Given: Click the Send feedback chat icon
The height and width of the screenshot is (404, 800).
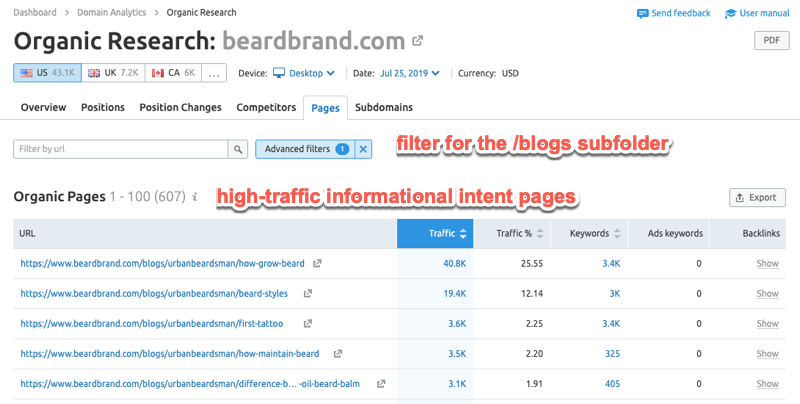Looking at the screenshot, I should tap(642, 14).
